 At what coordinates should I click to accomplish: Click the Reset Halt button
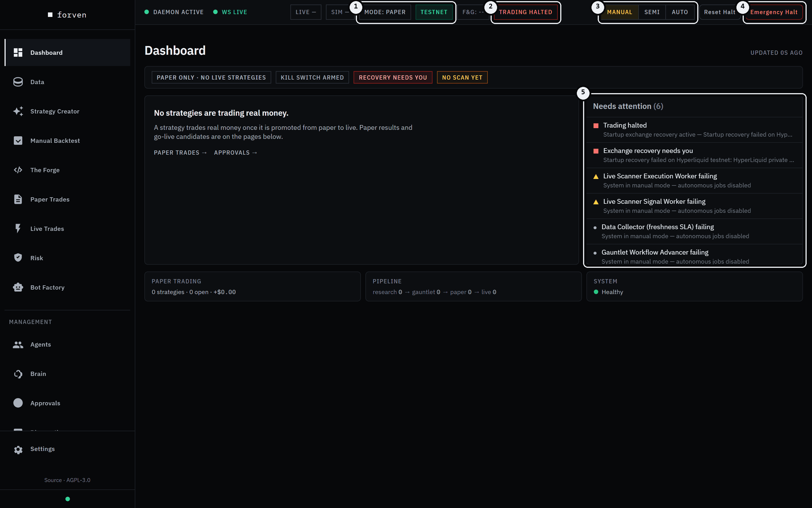[720, 12]
